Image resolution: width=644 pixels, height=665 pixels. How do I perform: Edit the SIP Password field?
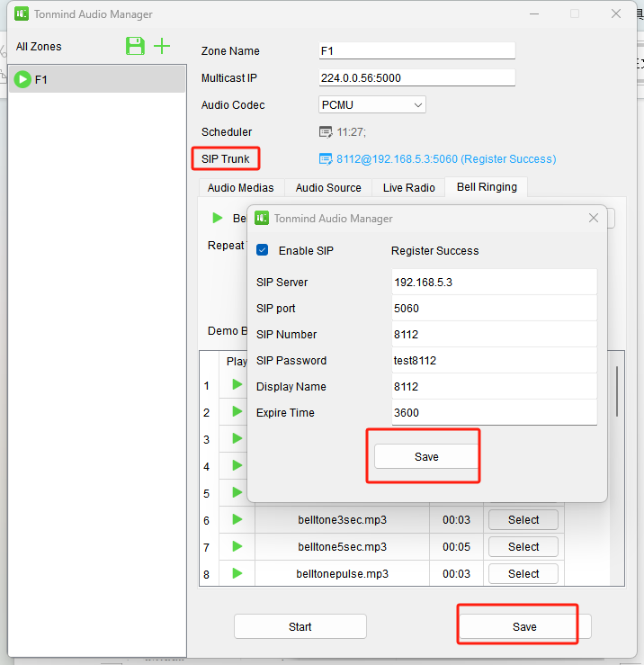tap(495, 361)
